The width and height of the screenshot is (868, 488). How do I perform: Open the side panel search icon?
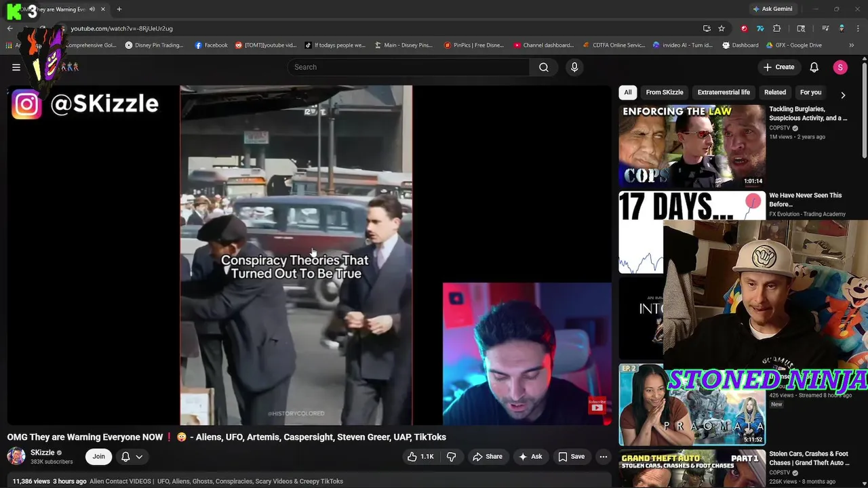(801, 28)
